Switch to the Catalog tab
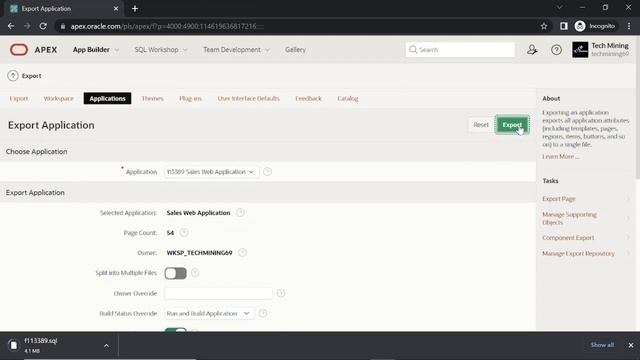Viewport: 640px width, 360px height. tap(348, 98)
